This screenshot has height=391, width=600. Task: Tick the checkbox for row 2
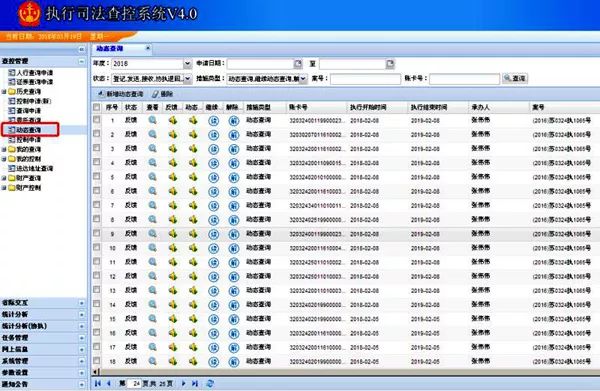pos(96,134)
